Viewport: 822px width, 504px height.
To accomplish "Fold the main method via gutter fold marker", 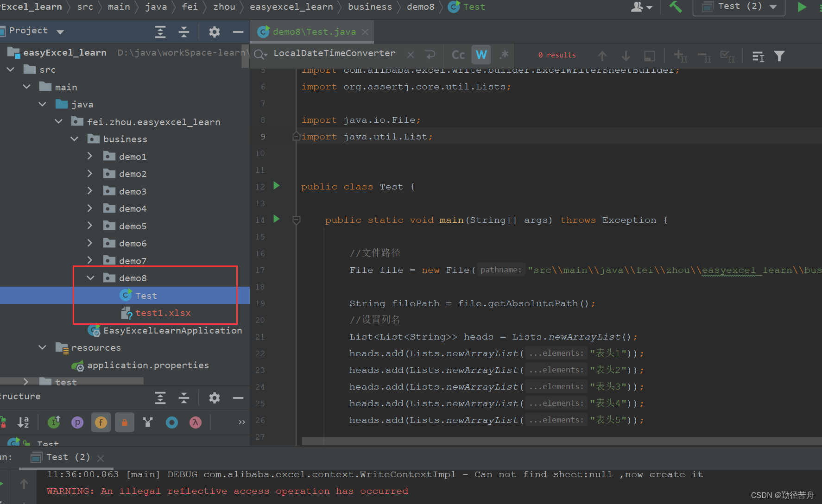I will pyautogui.click(x=297, y=220).
